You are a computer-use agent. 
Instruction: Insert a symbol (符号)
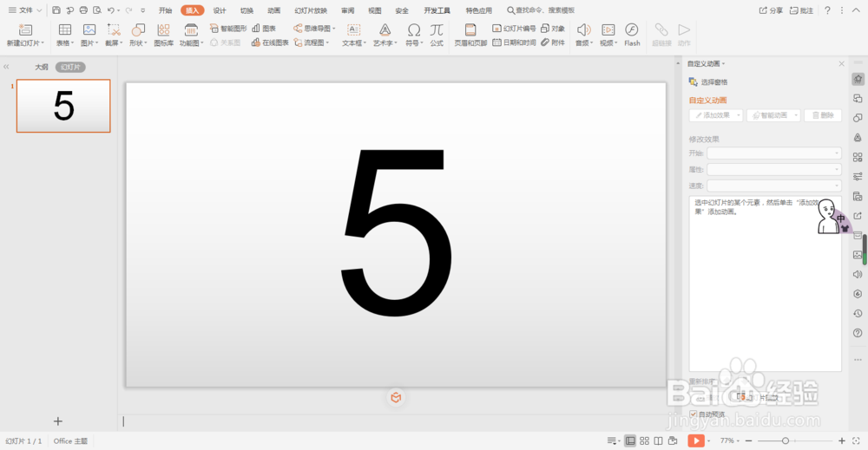pos(413,35)
